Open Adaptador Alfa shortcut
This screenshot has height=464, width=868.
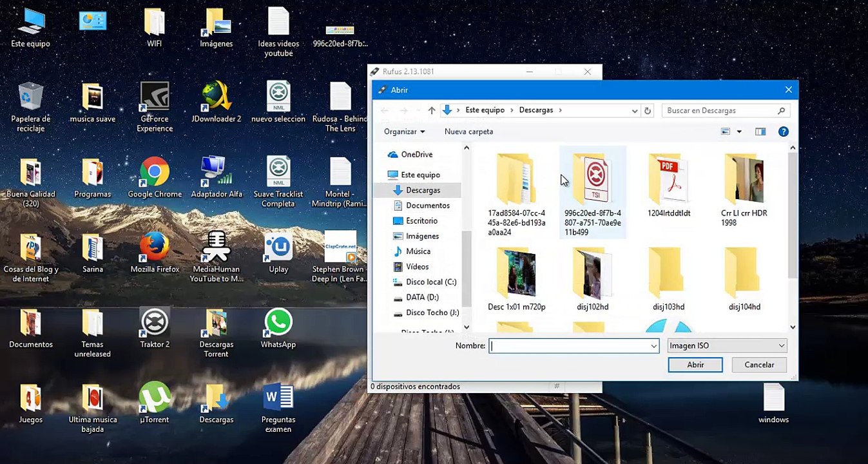[217, 178]
